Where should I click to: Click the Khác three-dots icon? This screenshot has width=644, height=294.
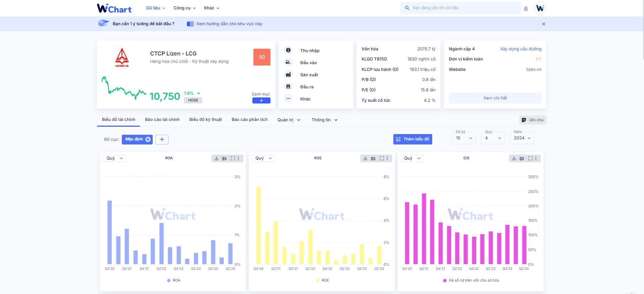pos(288,98)
